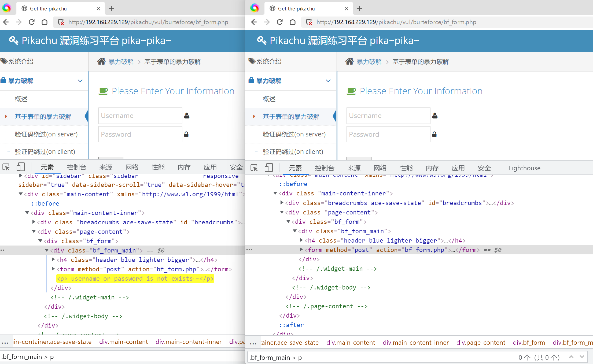The height and width of the screenshot is (364, 593).
Task: Click Password field in left page
Action: coord(140,134)
